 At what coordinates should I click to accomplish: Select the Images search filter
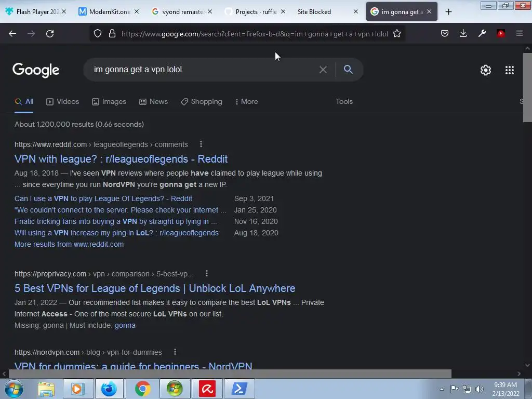coord(109,101)
